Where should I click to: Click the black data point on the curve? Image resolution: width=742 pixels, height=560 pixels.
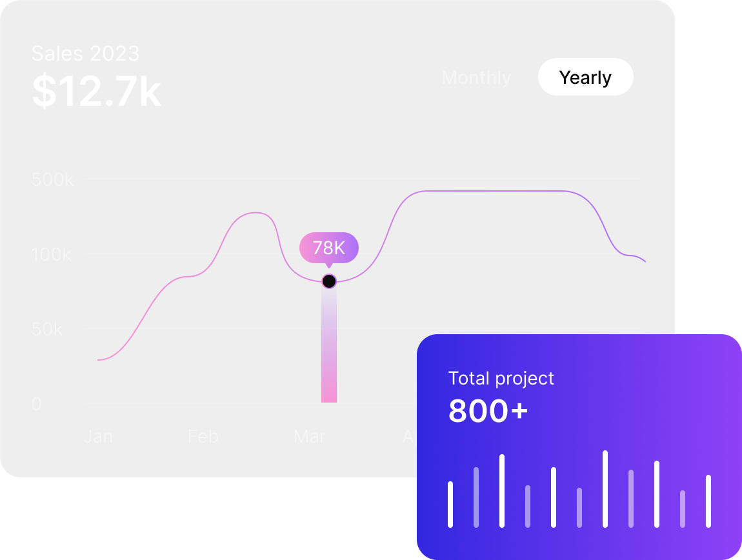pyautogui.click(x=329, y=281)
